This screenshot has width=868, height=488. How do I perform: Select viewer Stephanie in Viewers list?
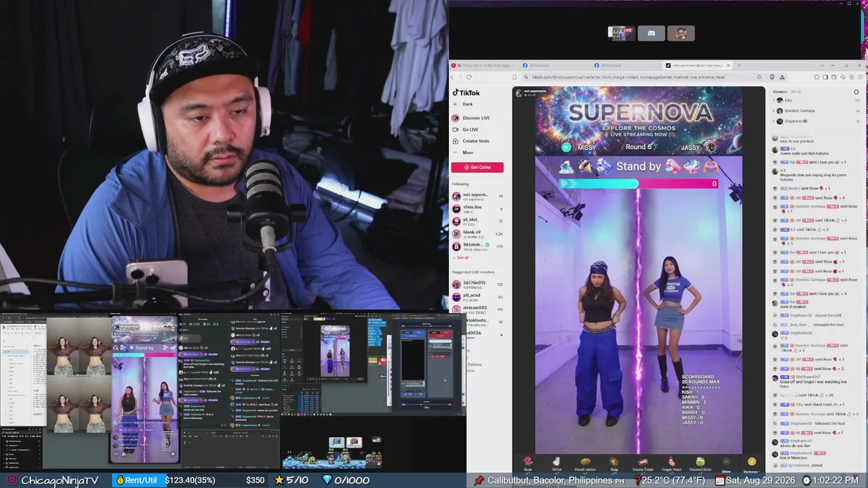click(x=816, y=121)
